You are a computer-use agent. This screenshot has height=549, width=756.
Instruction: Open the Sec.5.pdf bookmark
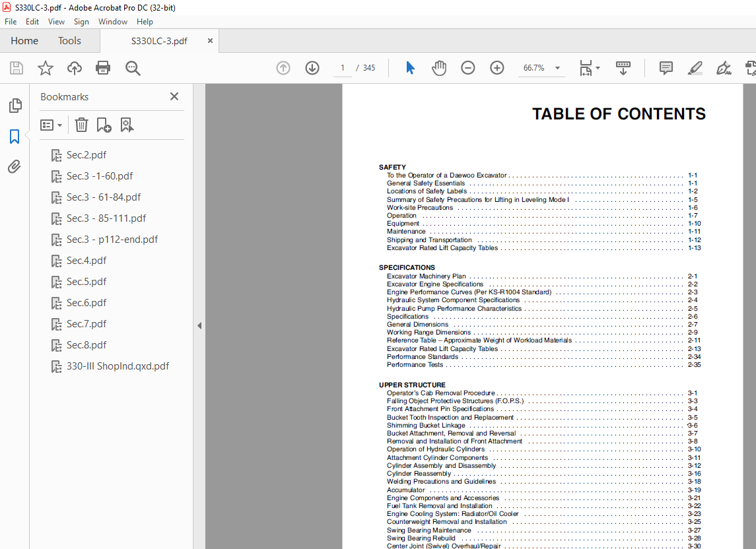pos(86,282)
